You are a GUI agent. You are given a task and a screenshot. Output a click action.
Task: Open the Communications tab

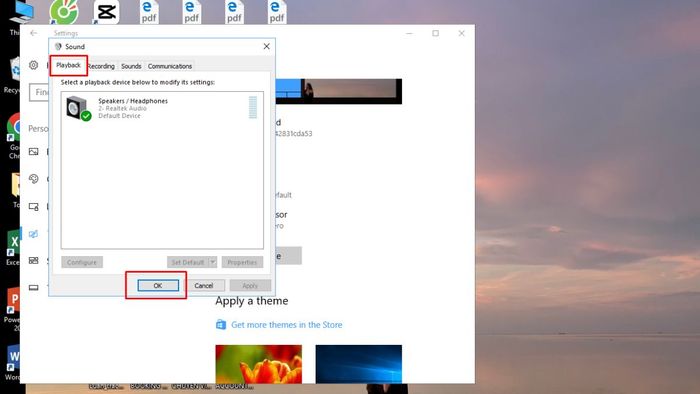[170, 66]
